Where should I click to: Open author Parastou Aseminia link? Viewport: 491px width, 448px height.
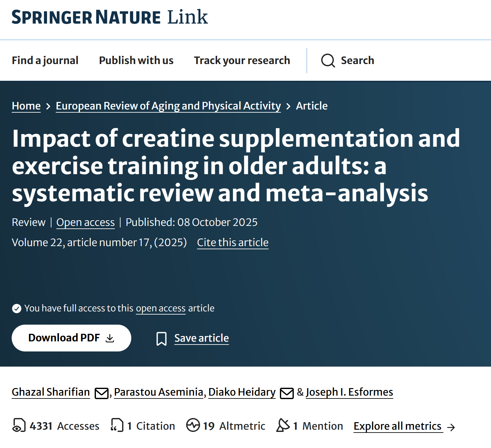[x=158, y=392]
